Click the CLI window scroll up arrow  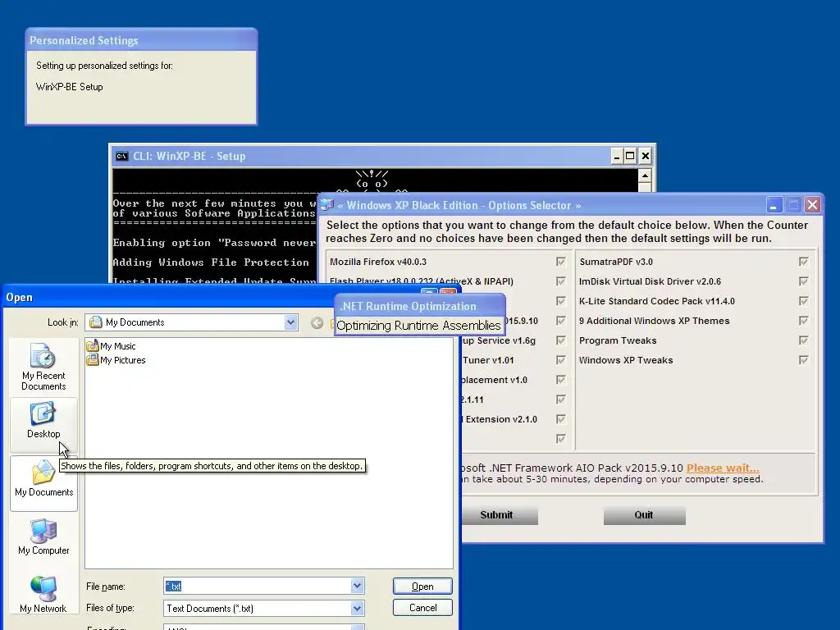click(x=645, y=176)
